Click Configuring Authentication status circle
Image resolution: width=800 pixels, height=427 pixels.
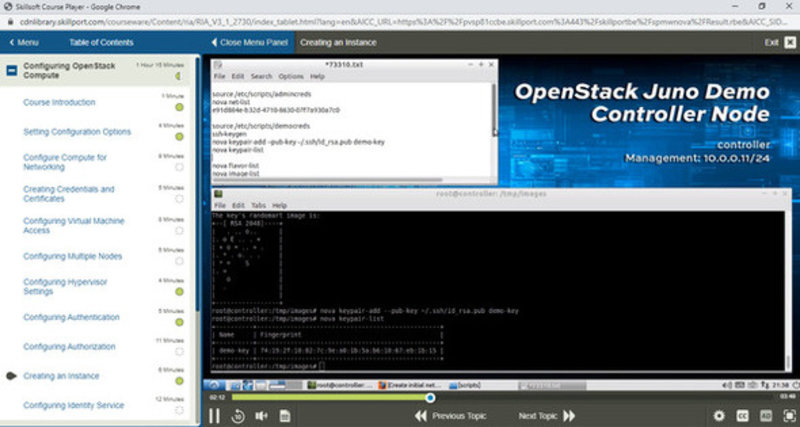coord(179,322)
